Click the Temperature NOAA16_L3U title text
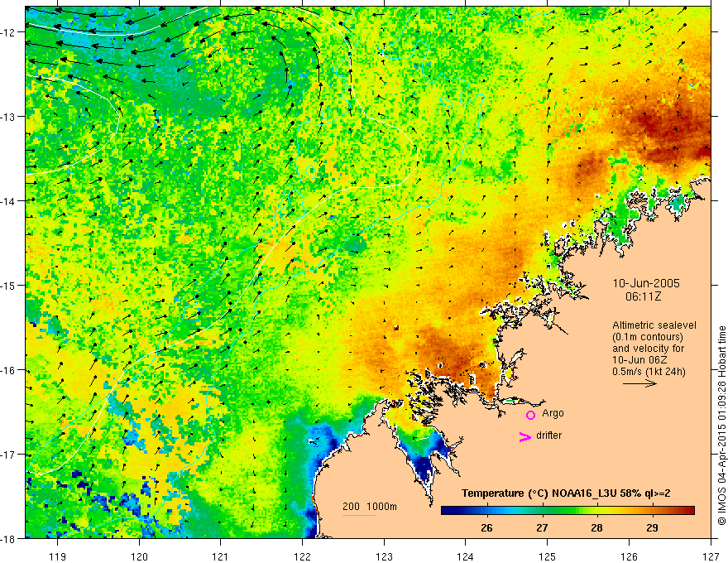 pyautogui.click(x=566, y=493)
